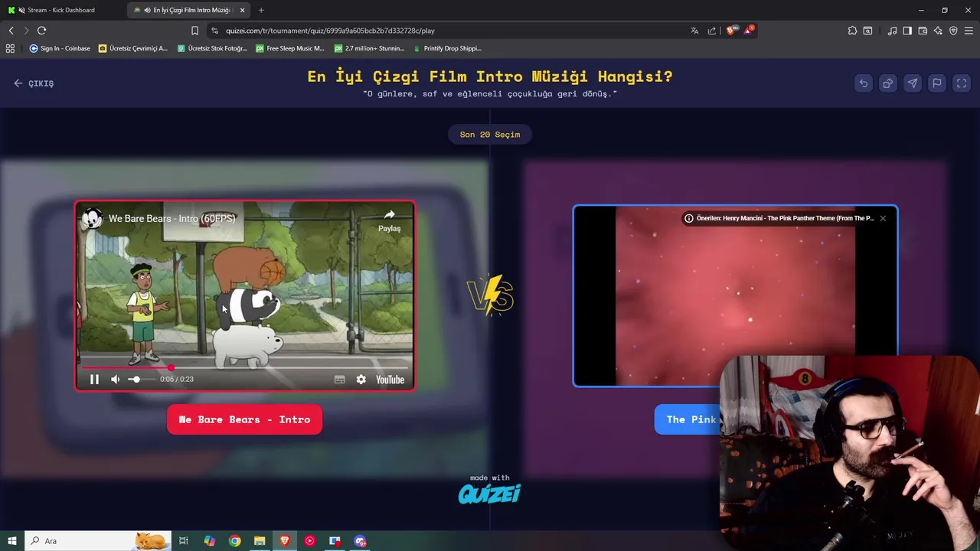Share the quiz via paper plane icon

[913, 83]
